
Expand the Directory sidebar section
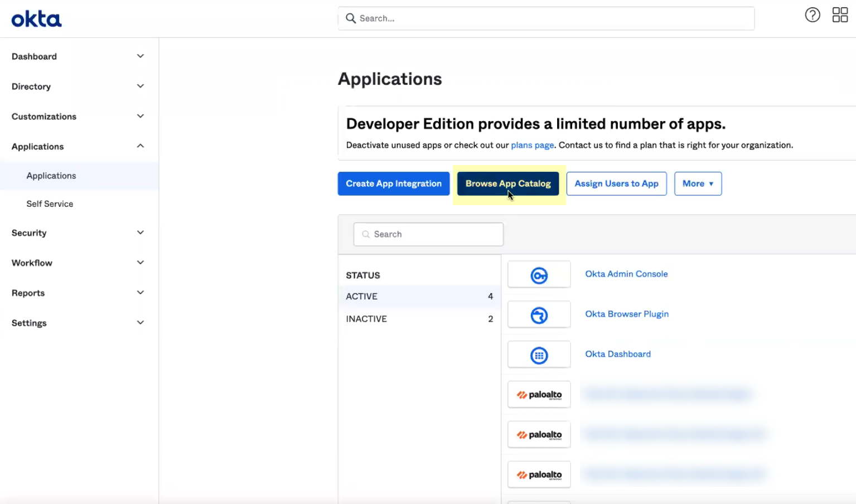point(78,86)
